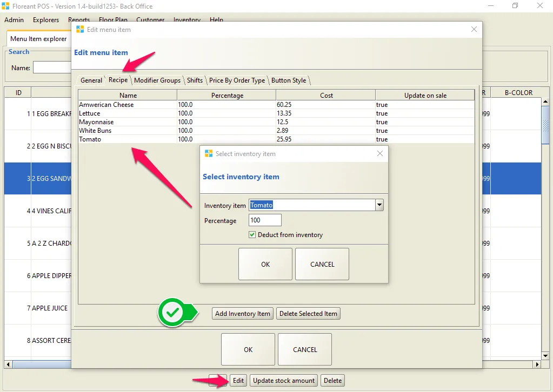Click cost value 25.95
The height and width of the screenshot is (392, 553).
click(284, 139)
